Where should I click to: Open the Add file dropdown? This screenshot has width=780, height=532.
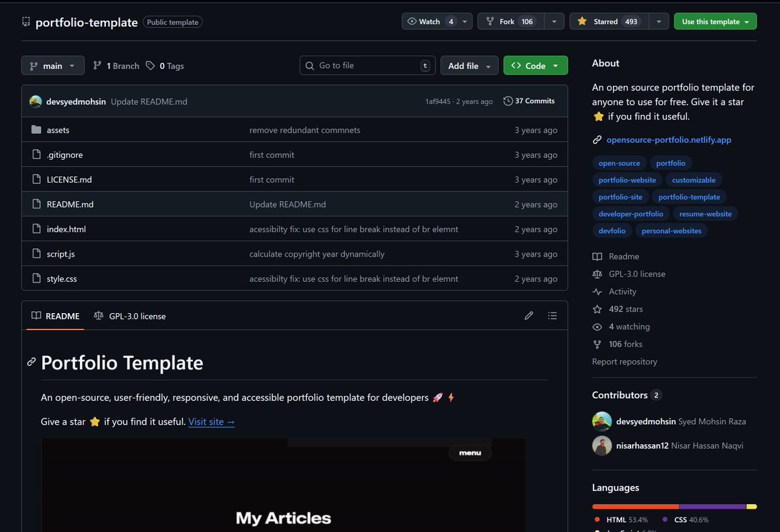469,66
